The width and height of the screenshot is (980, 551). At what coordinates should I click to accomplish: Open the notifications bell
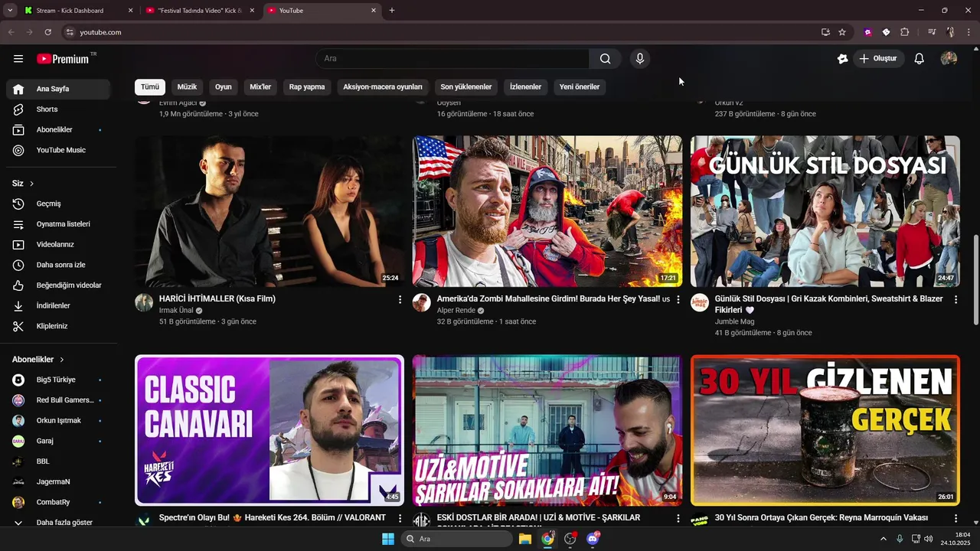(920, 59)
